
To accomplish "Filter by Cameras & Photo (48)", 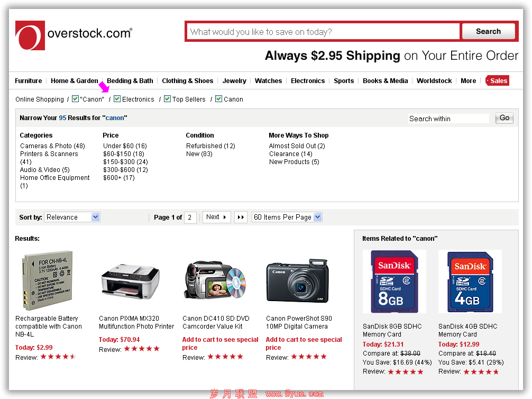I will pyautogui.click(x=52, y=146).
